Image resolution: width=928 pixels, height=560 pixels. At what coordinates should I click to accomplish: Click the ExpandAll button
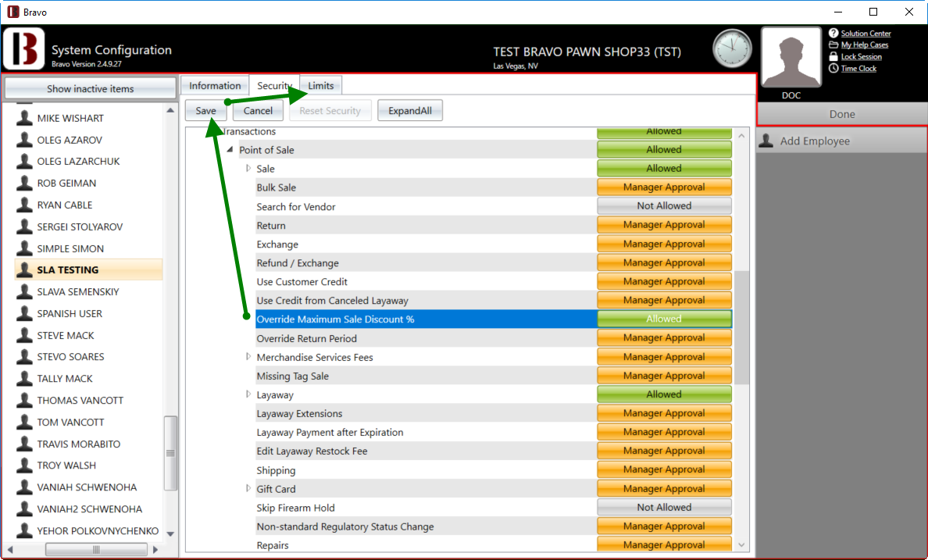coord(410,111)
